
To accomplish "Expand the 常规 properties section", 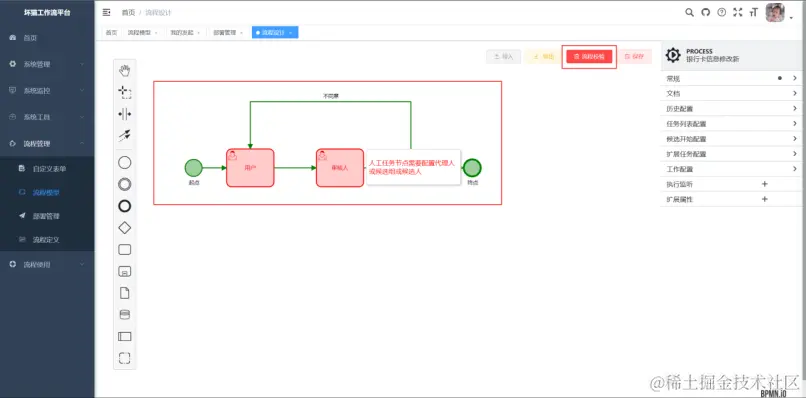I will click(731, 79).
